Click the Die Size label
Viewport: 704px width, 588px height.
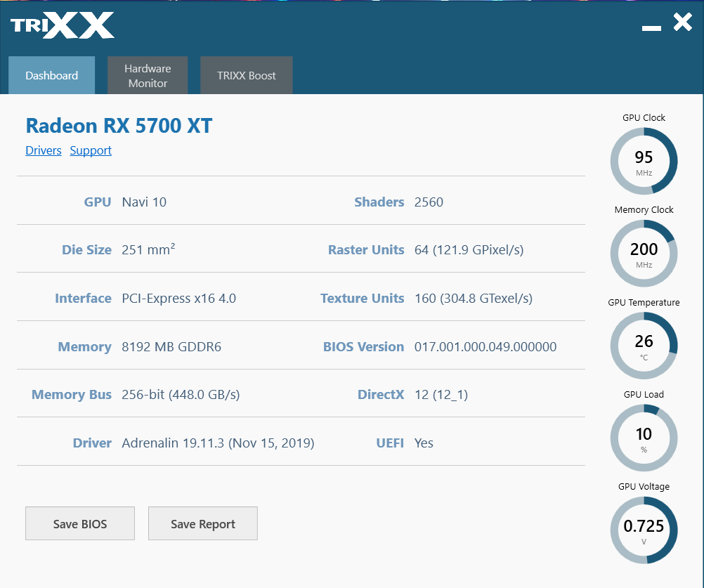coord(86,250)
